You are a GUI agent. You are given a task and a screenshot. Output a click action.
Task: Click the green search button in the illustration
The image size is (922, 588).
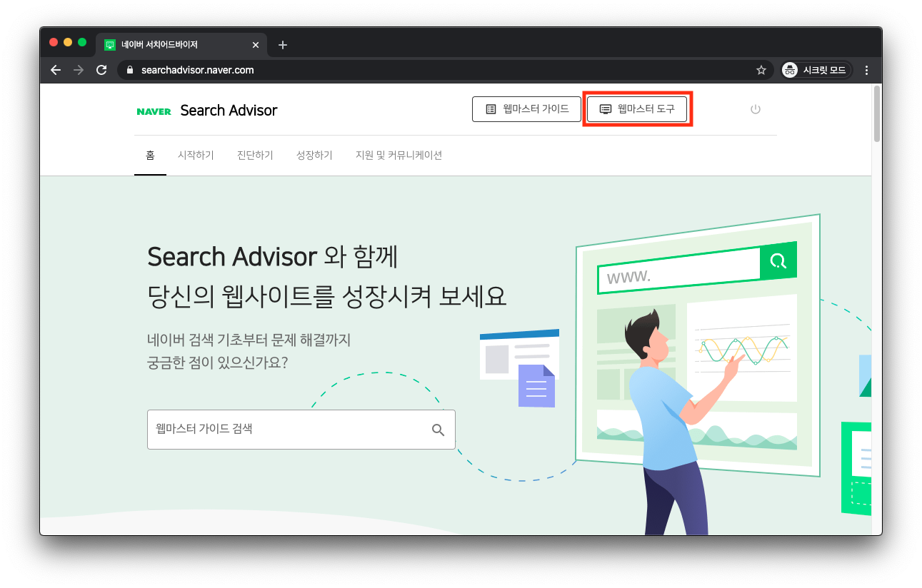click(778, 260)
